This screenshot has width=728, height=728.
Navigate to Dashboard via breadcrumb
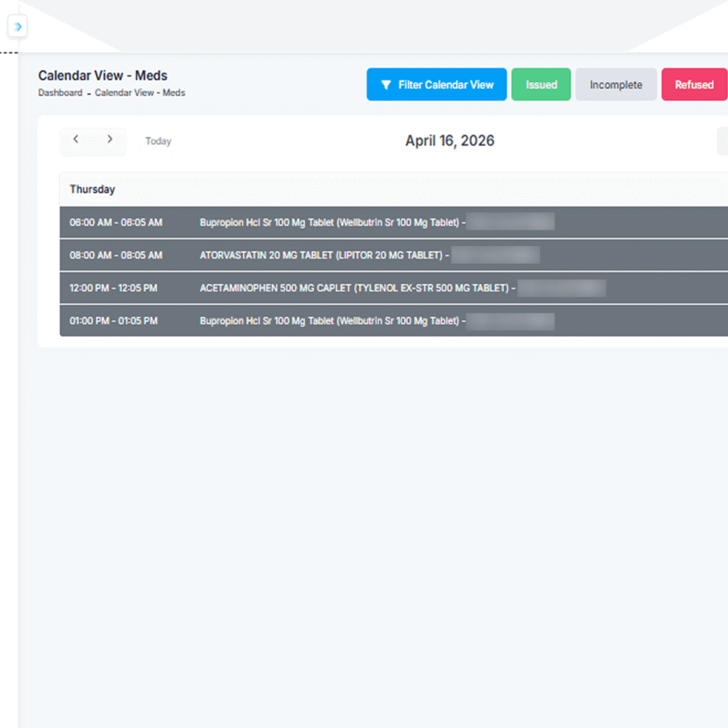[60, 93]
